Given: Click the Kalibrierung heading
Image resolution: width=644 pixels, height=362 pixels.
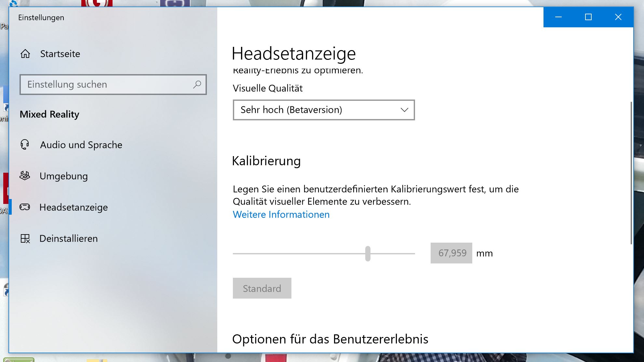Looking at the screenshot, I should click(266, 161).
